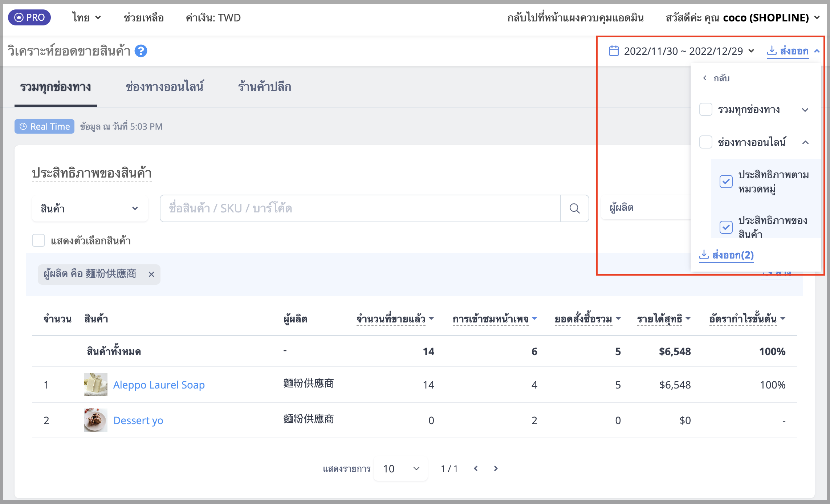Remove the ผู้ผลิต 麵粉供應商 filter tag

coord(151,275)
